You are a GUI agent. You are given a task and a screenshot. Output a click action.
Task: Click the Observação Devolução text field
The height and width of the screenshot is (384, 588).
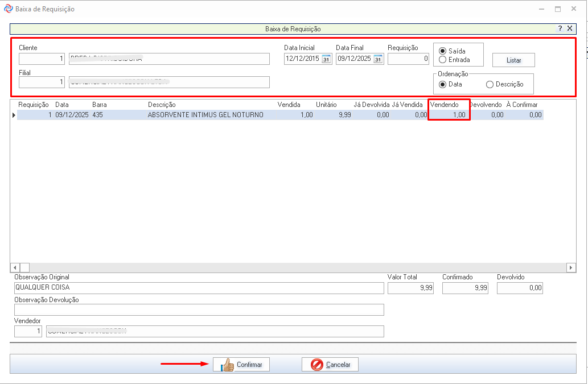tap(199, 309)
